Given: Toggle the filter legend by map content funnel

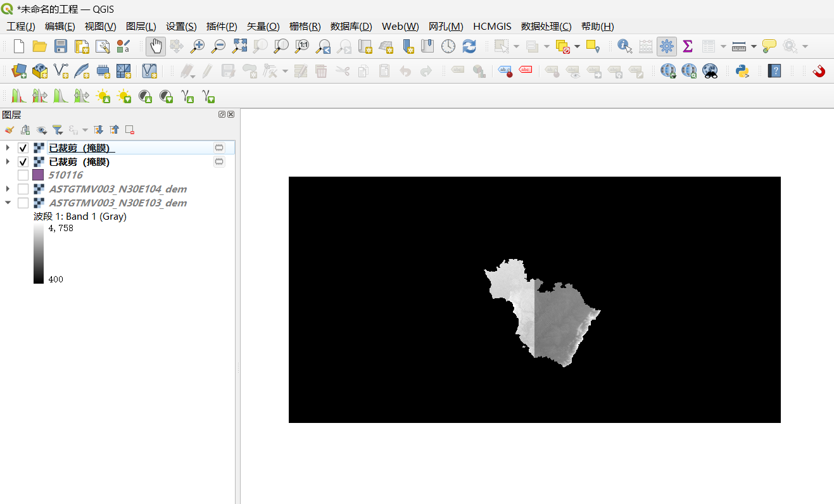Looking at the screenshot, I should click(57, 130).
